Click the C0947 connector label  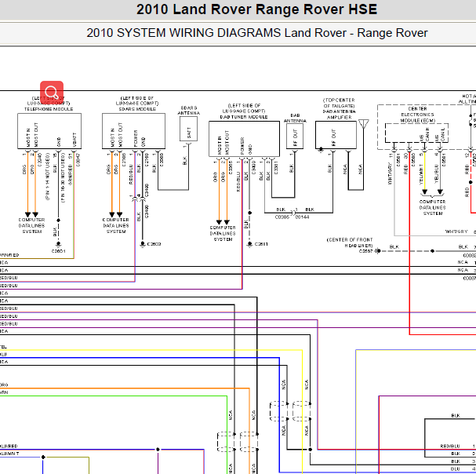tap(78, 160)
